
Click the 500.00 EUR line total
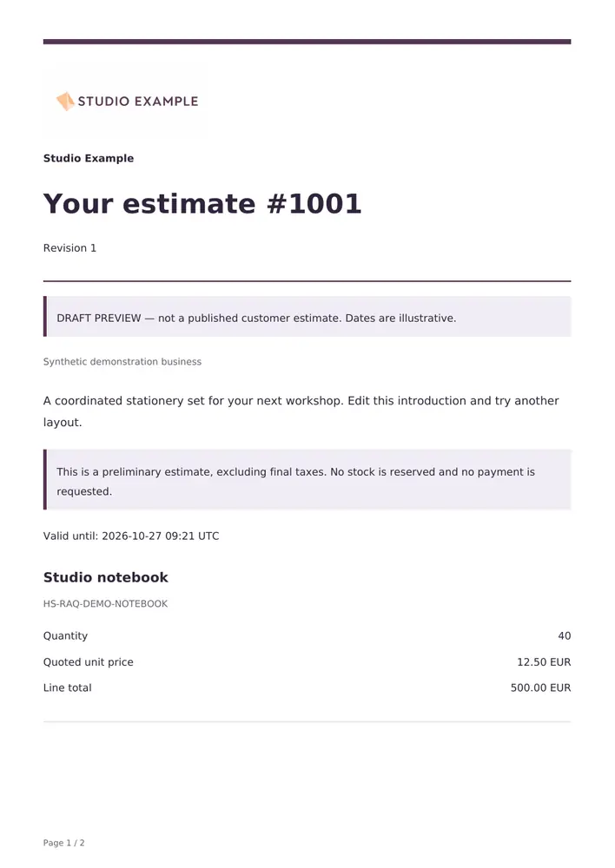[540, 688]
